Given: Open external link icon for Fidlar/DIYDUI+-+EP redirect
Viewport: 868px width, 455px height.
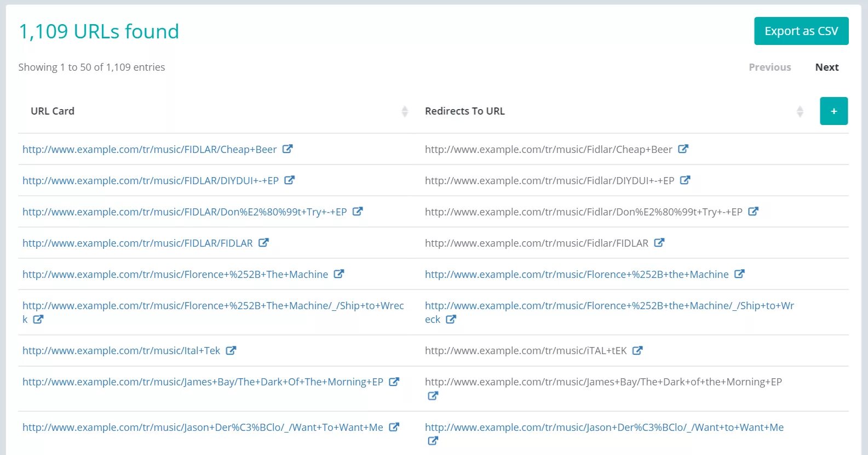Looking at the screenshot, I should tap(685, 180).
